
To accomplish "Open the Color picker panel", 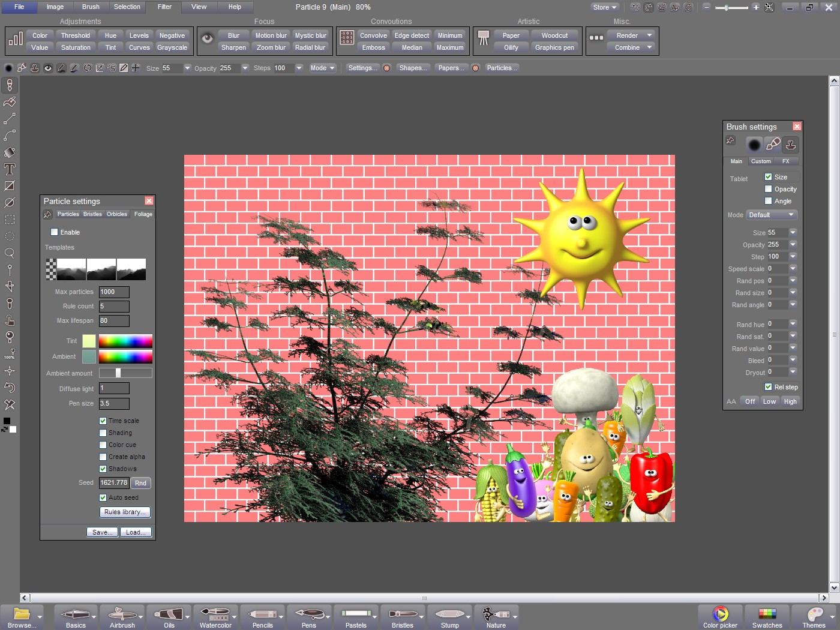I will point(720,617).
